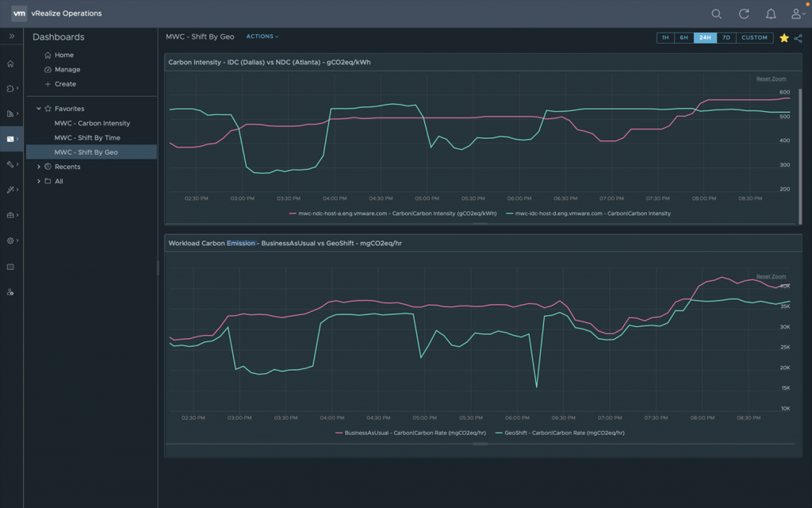Expand the Recents dashboards folder
This screenshot has height=508, width=812.
[39, 167]
